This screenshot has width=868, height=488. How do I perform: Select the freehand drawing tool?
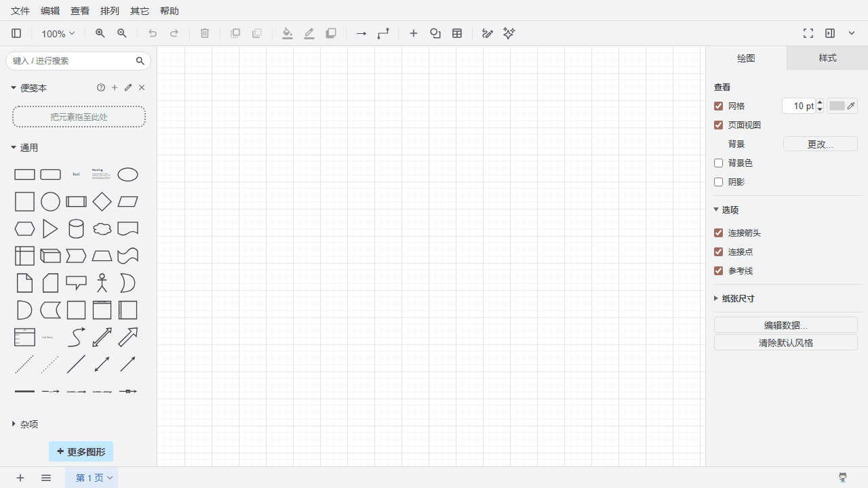point(488,33)
